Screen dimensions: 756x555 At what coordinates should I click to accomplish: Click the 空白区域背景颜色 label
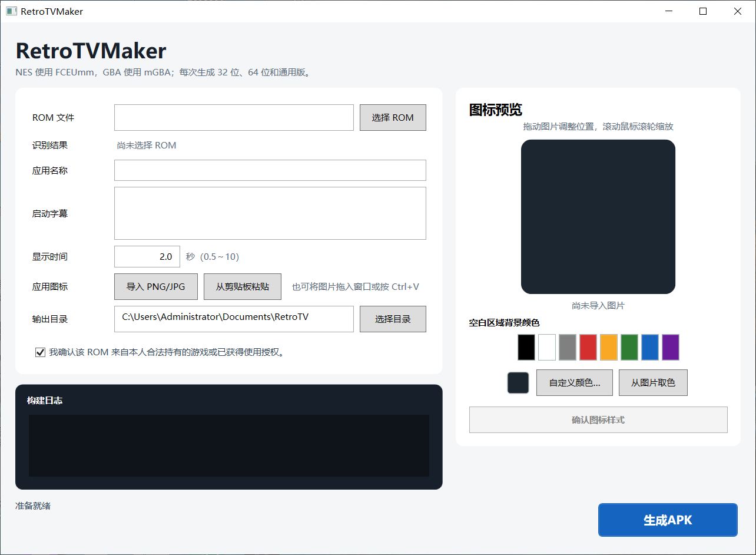tap(504, 323)
